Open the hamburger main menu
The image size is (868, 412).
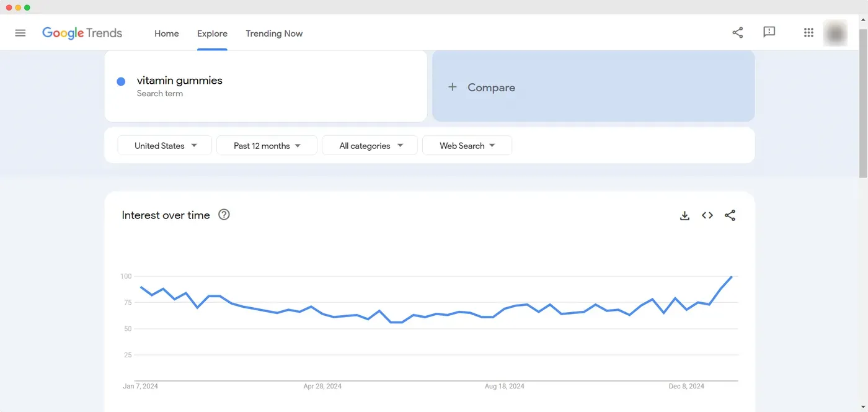20,33
